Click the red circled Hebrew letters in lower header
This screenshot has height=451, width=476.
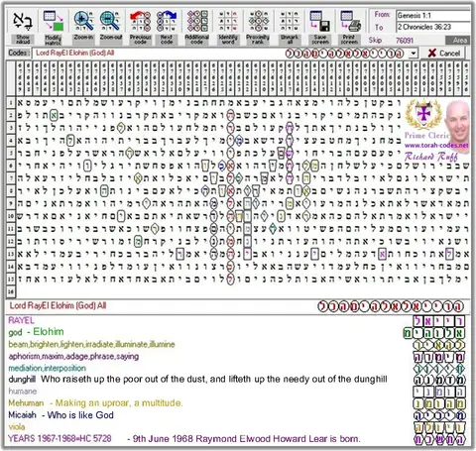coord(391,306)
